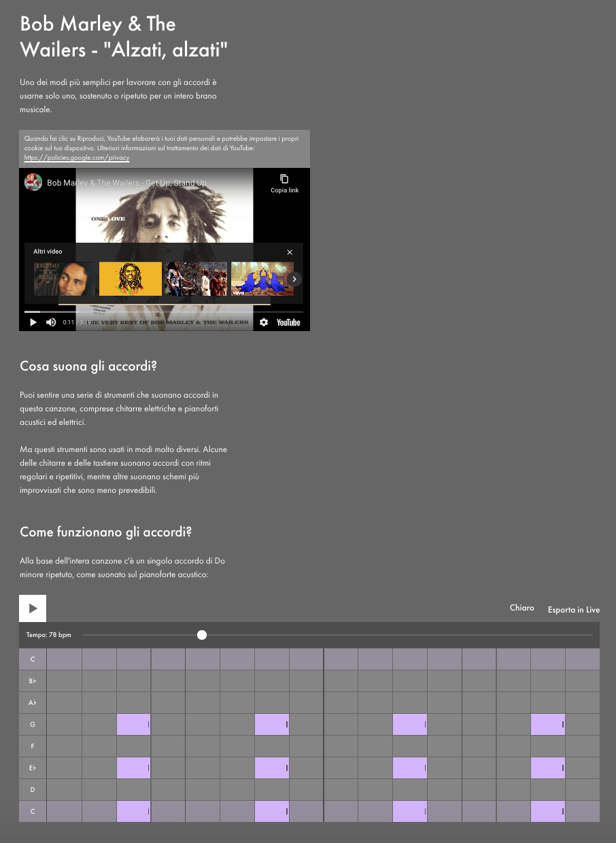Play the YouTube video
This screenshot has width=616, height=843.
pos(33,322)
